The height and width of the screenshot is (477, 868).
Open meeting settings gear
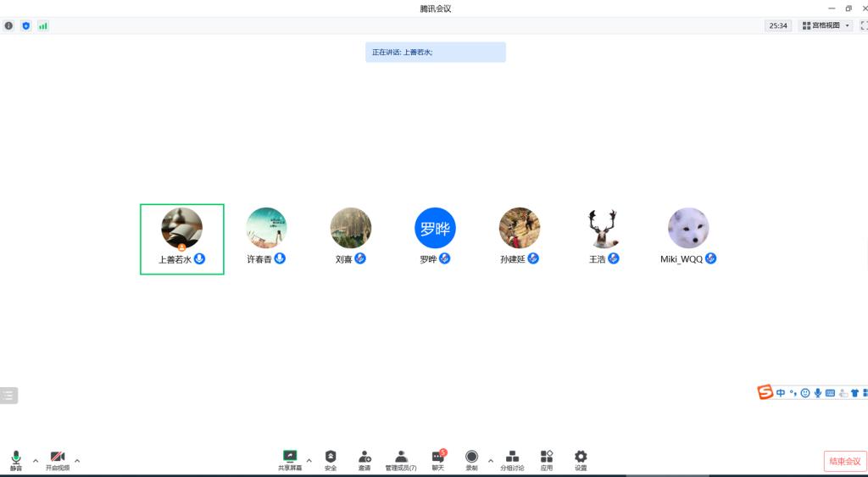pos(581,459)
